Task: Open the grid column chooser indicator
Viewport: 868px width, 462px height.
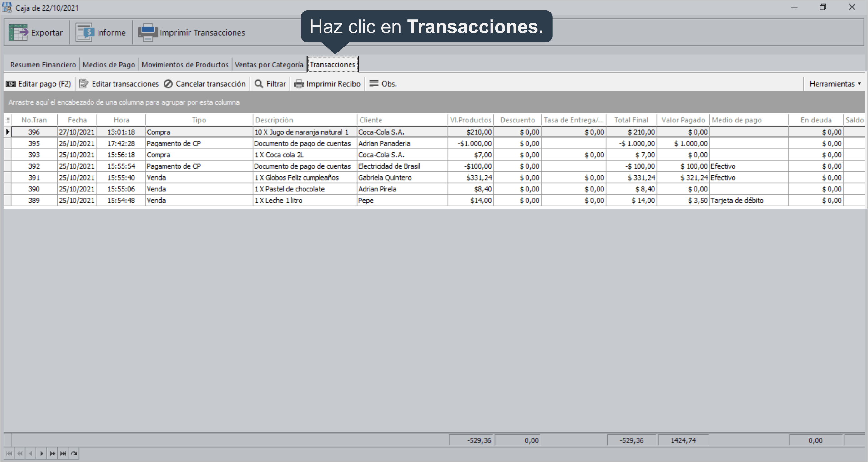Action: point(8,120)
